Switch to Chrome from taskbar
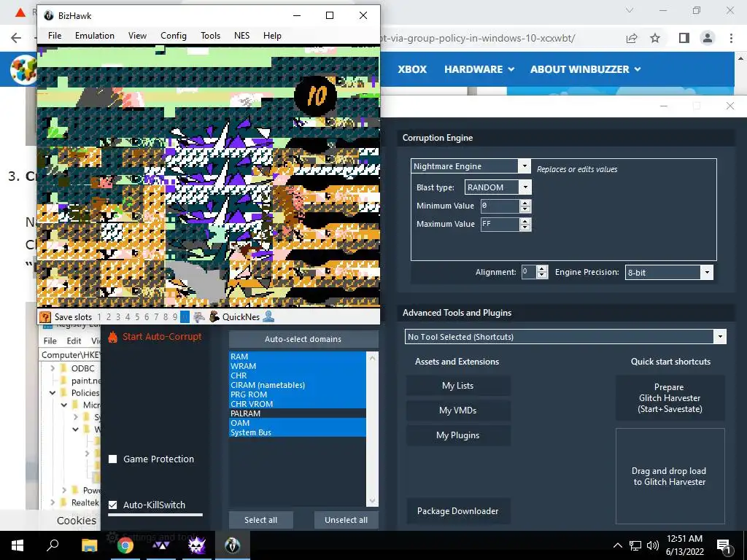 [125, 545]
